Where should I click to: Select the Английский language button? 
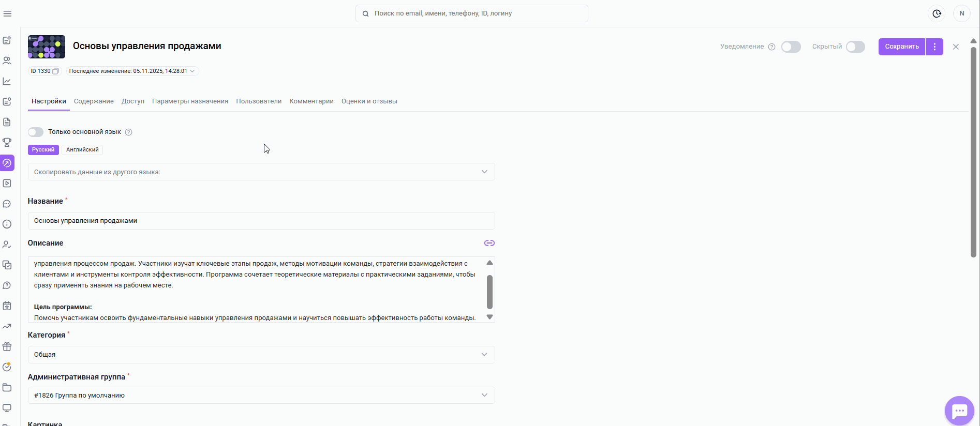(x=82, y=150)
